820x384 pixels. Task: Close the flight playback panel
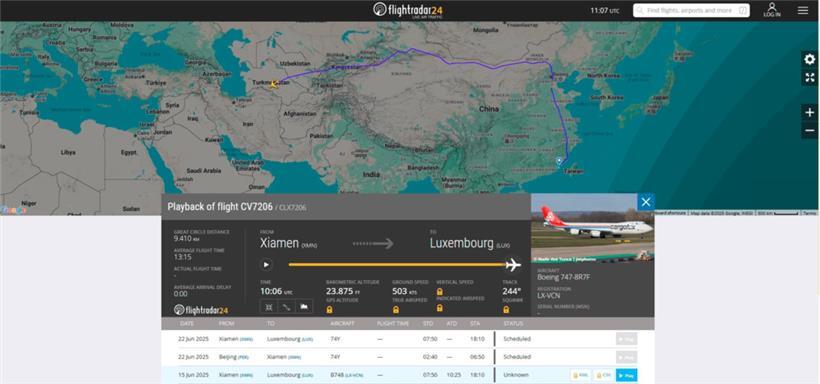point(646,202)
